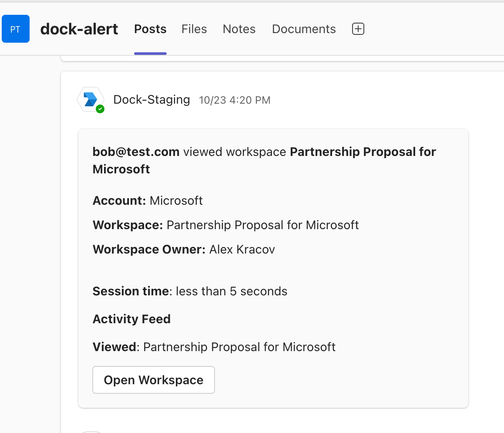Click the Workspace: Partnership Proposal line
The height and width of the screenshot is (433, 504).
pos(225,225)
